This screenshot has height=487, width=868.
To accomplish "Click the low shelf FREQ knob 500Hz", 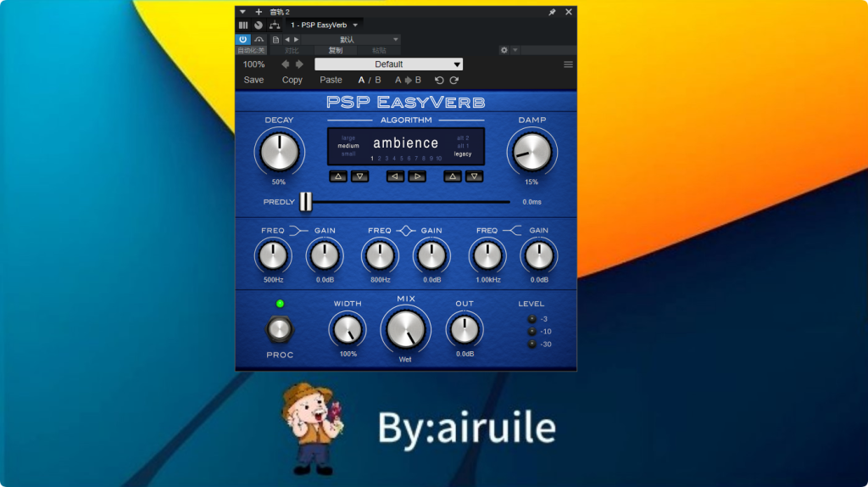I will coord(273,256).
